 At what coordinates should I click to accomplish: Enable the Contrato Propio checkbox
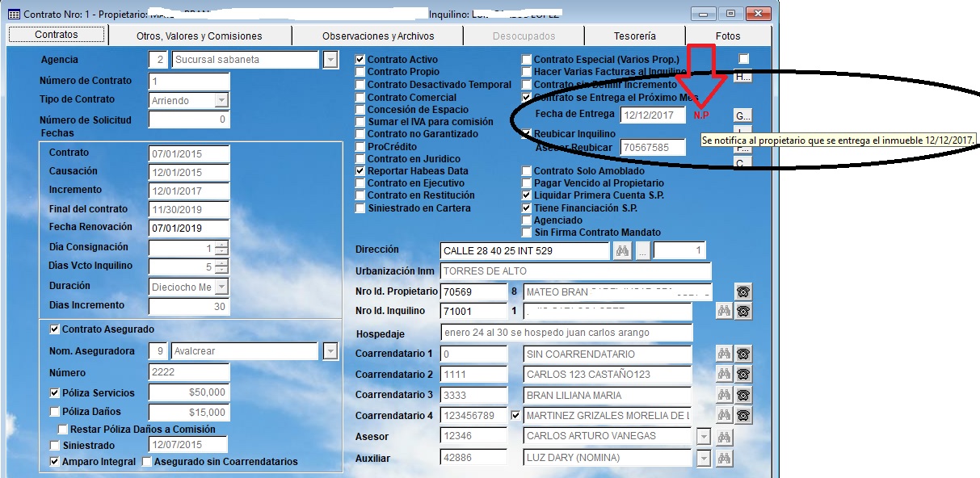click(361, 72)
